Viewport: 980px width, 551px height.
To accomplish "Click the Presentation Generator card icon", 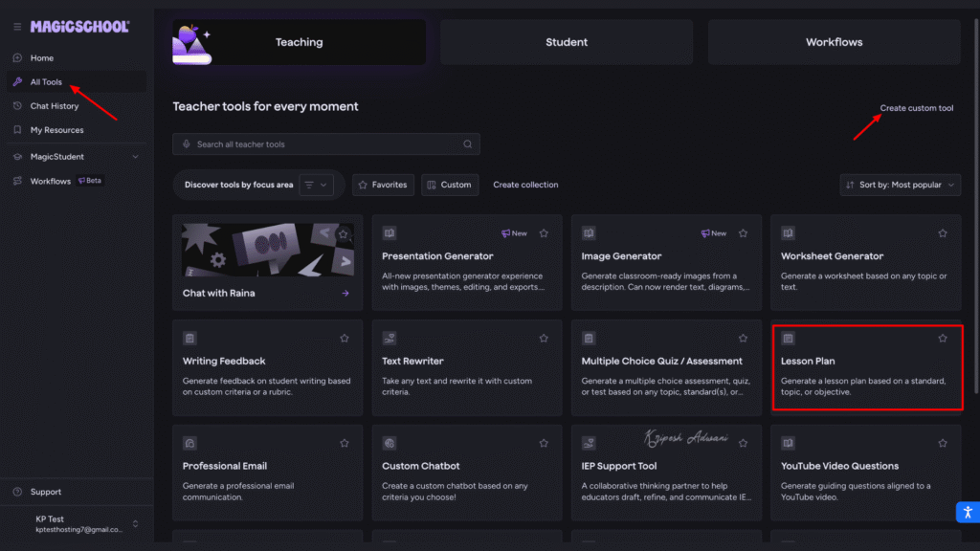I will click(x=390, y=233).
